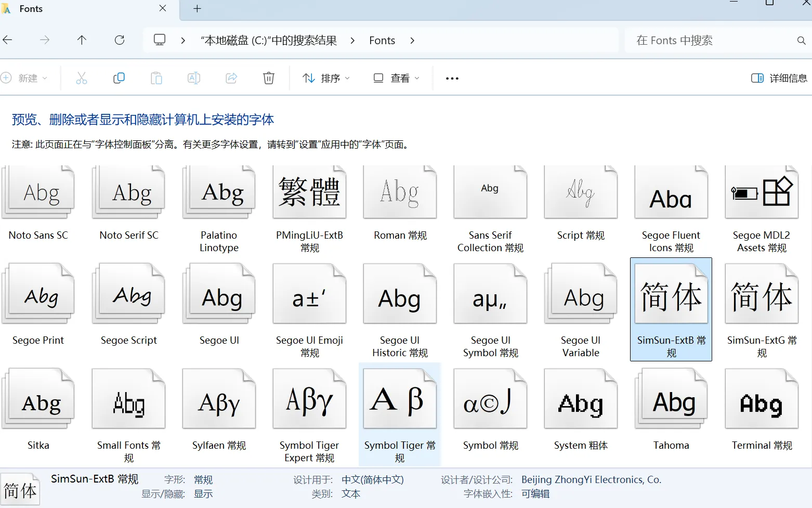Open a new tab with plus button
Screen dimensions: 812x508
click(x=197, y=9)
